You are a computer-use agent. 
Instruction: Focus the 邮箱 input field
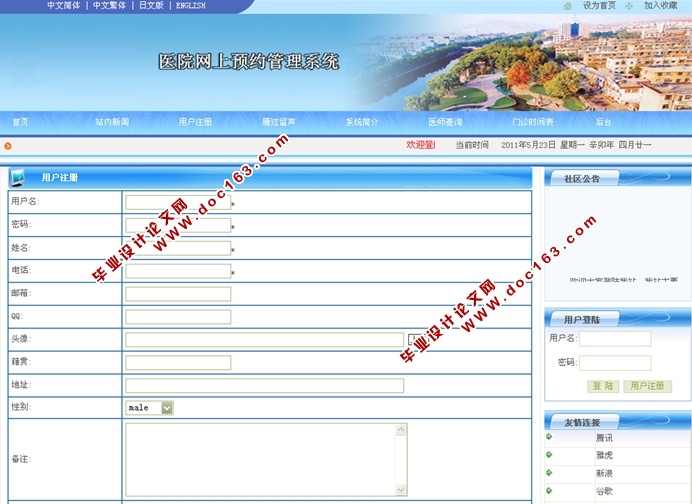[x=178, y=294]
